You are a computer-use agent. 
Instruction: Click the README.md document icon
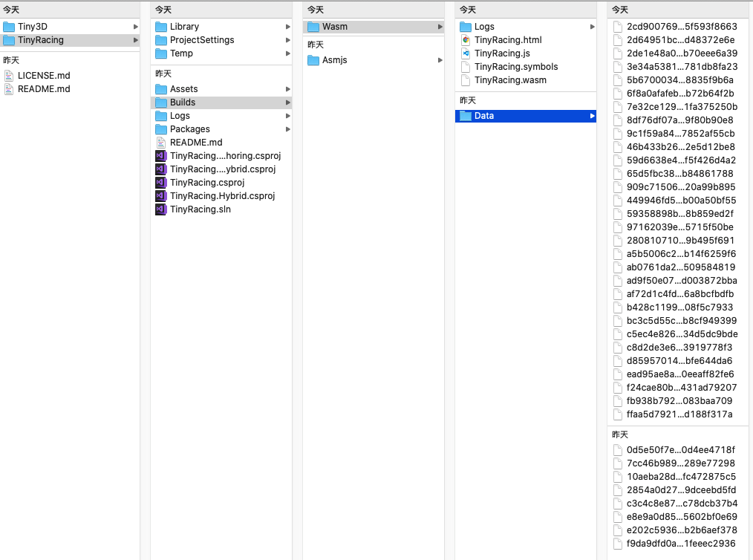pos(160,142)
